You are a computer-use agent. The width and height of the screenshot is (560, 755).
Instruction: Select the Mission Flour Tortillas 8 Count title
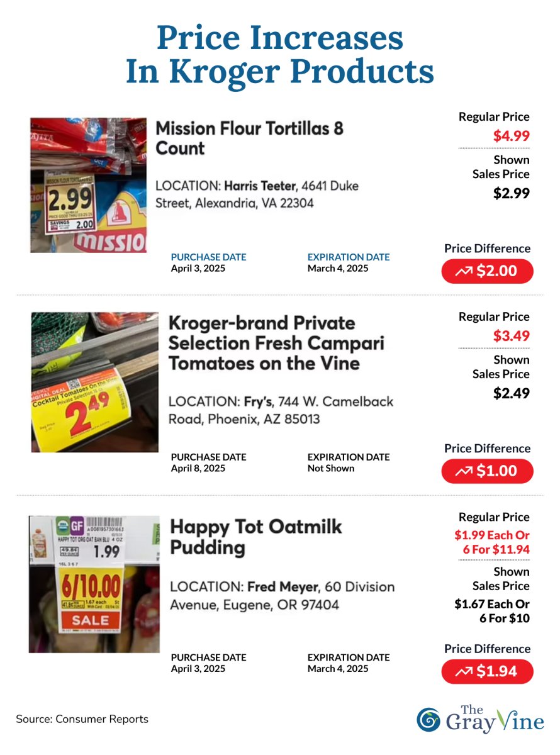click(249, 138)
